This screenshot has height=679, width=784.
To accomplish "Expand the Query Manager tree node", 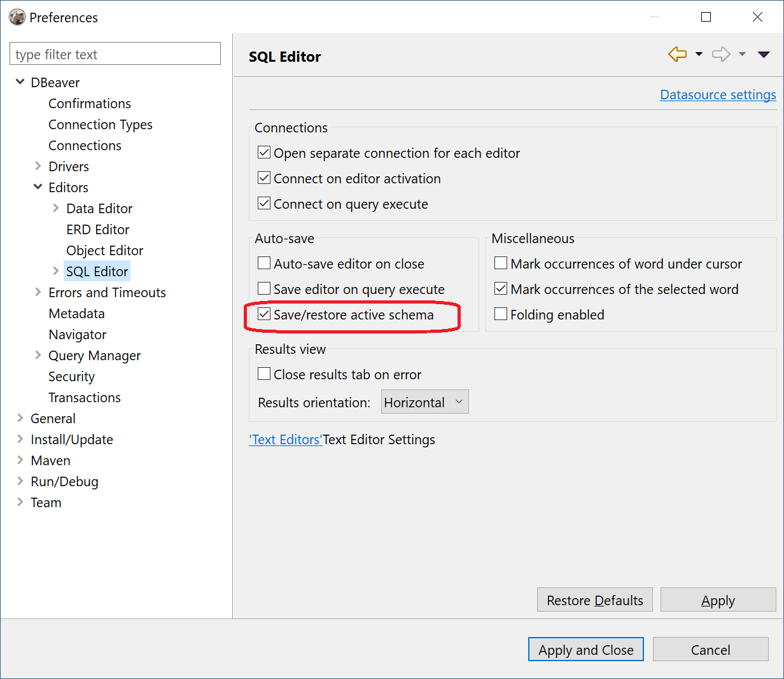I will [38, 355].
